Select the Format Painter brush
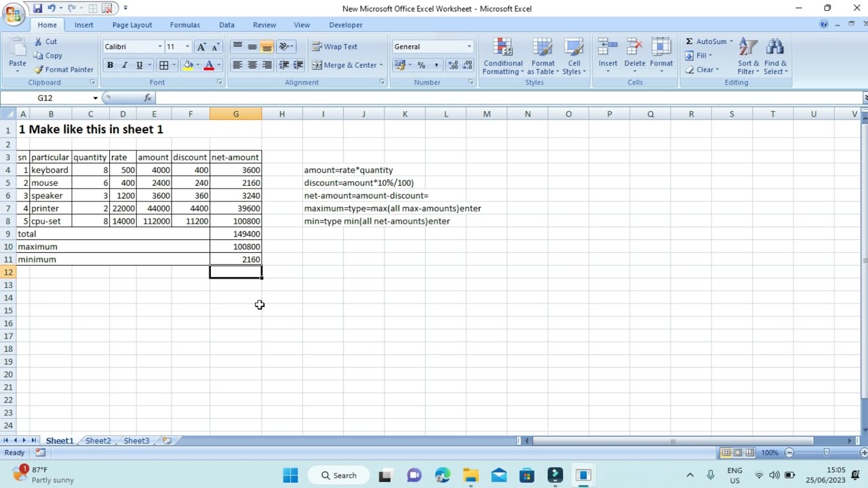 39,69
